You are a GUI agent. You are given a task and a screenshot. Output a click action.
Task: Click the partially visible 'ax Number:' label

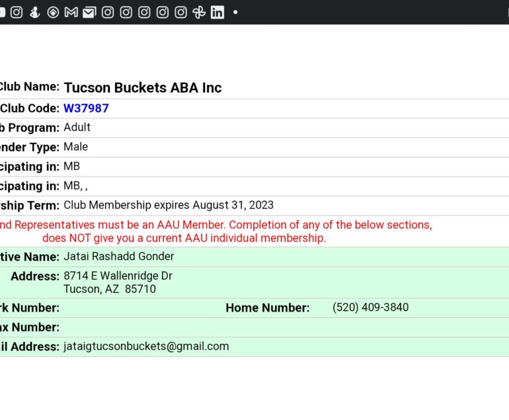coord(30,327)
